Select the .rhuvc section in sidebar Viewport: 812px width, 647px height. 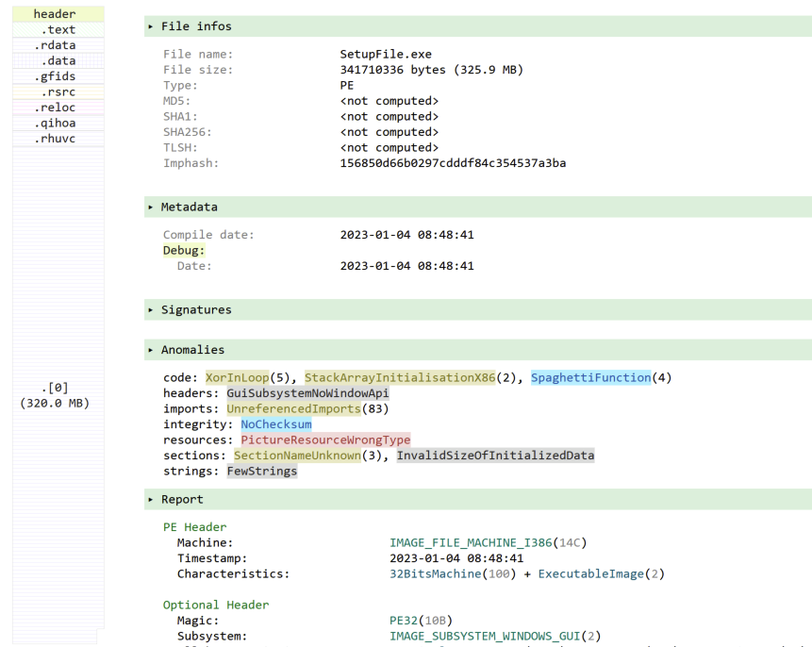click(x=58, y=139)
